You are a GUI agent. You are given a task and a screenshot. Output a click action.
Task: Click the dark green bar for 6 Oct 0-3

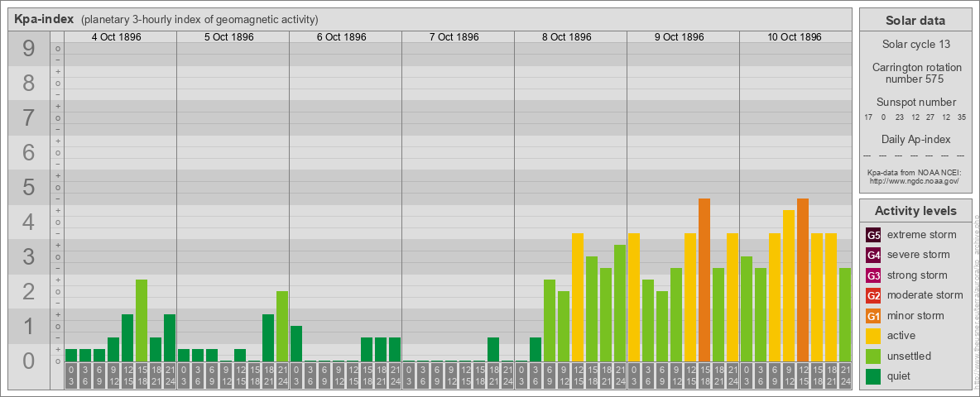[x=296, y=343]
